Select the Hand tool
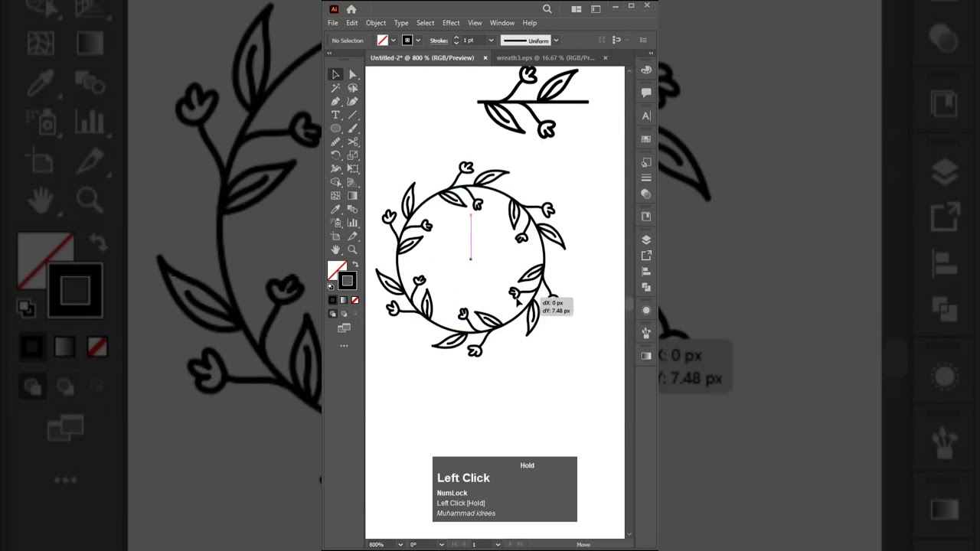Screen dimensions: 980x551 335,249
